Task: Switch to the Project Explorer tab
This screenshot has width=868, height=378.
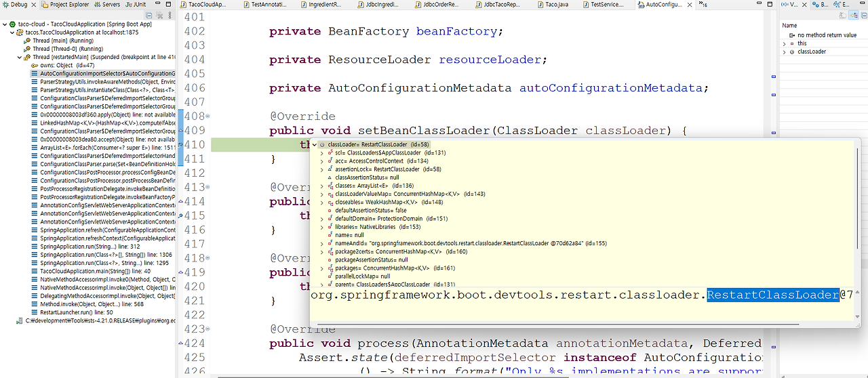Action: click(x=64, y=4)
